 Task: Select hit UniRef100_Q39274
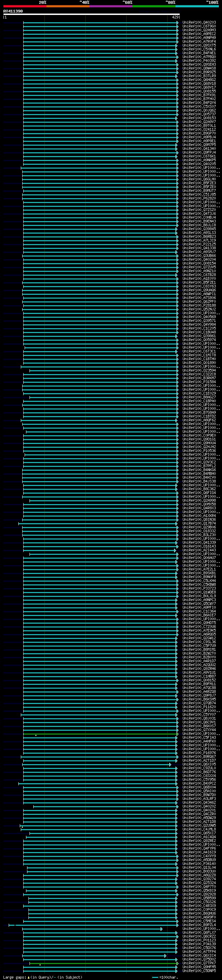pos(199,879)
